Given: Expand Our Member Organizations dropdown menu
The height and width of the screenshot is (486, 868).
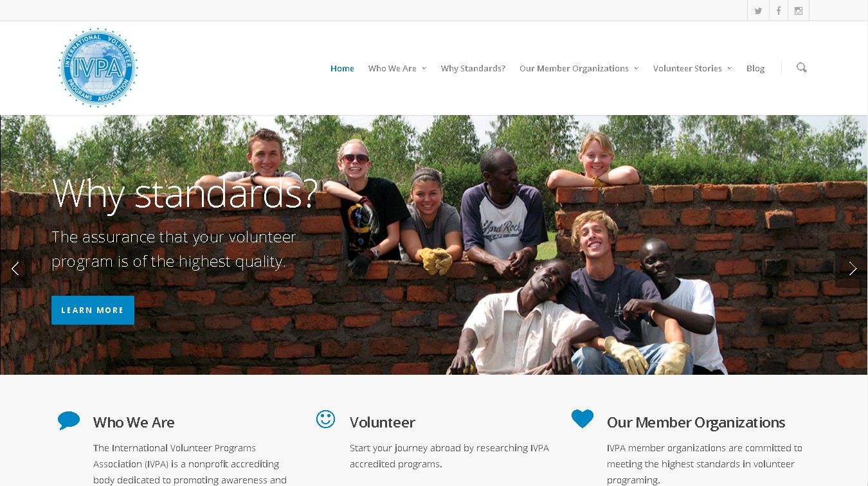Looking at the screenshot, I should tap(579, 68).
